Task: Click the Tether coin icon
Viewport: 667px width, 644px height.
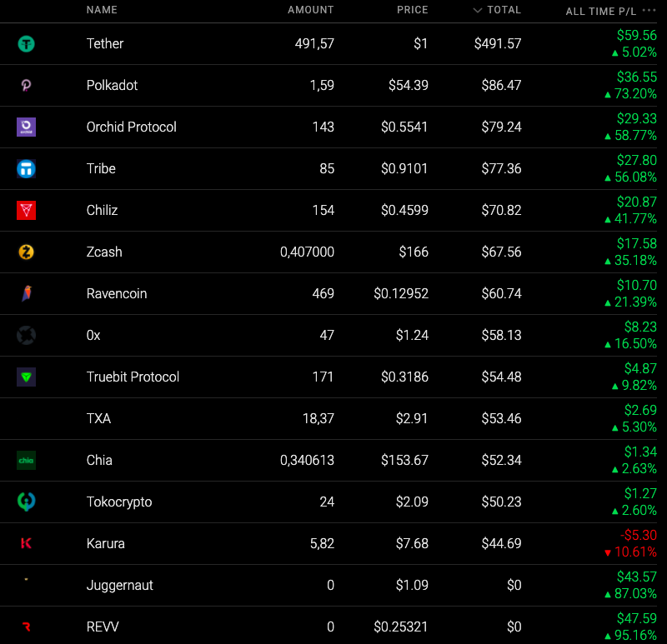Action: tap(26, 44)
